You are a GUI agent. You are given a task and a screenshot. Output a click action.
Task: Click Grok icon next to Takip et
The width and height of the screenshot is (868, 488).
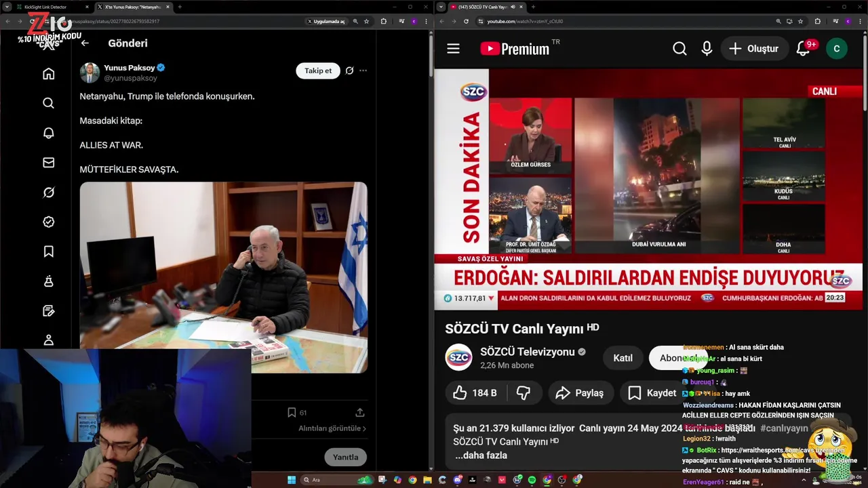pyautogui.click(x=349, y=70)
